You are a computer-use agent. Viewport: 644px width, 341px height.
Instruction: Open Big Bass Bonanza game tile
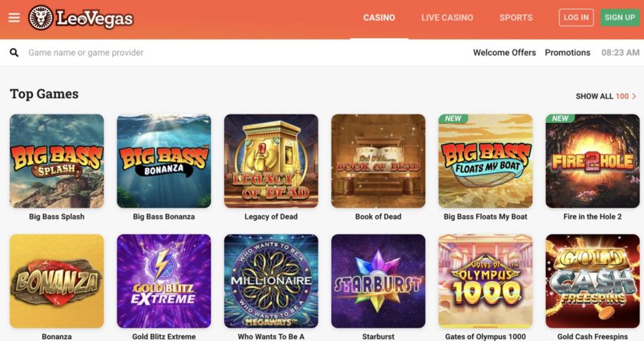point(164,161)
